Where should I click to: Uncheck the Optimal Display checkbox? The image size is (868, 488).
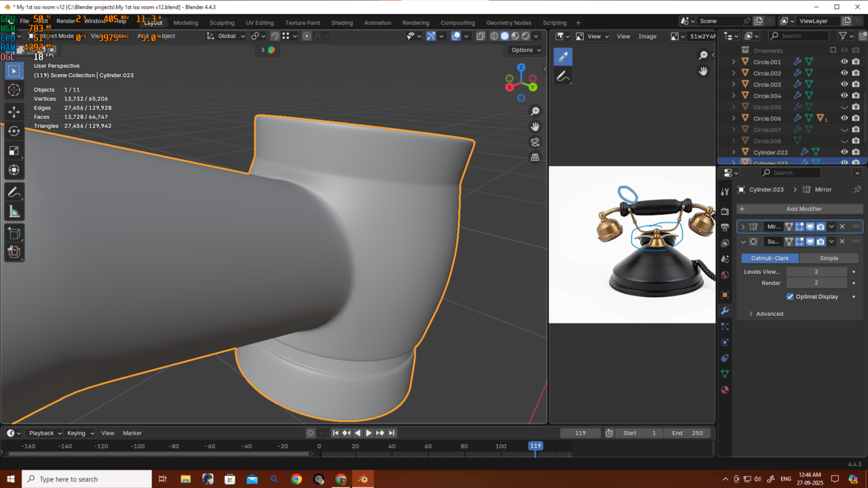click(790, 297)
